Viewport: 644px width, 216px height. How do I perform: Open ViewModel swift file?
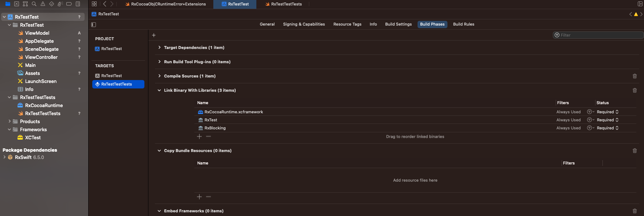pos(37,33)
